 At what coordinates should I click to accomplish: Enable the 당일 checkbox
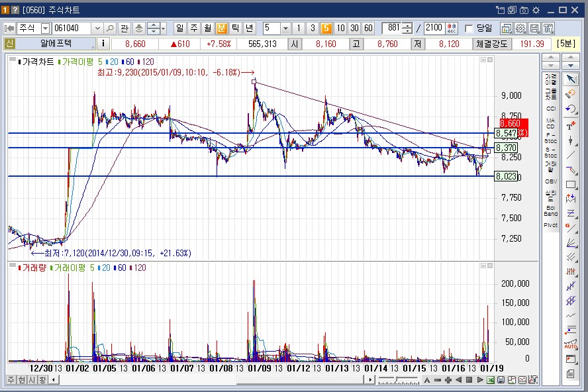pos(469,28)
